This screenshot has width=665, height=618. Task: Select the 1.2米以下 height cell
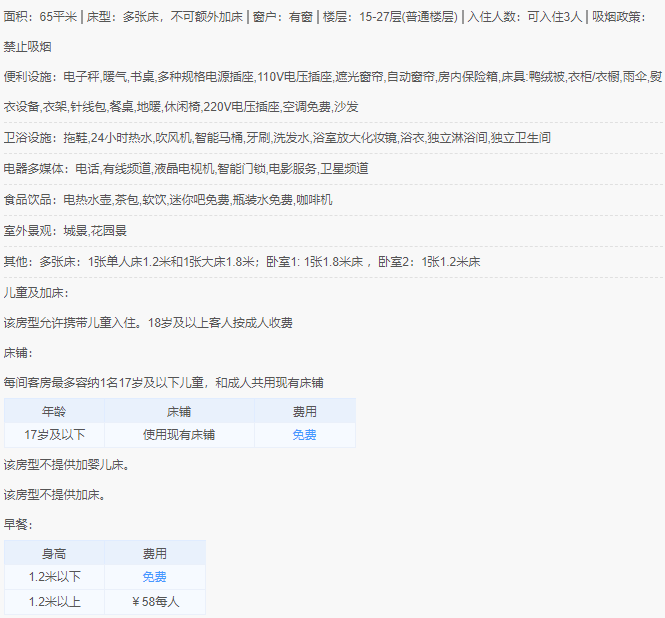[54, 577]
